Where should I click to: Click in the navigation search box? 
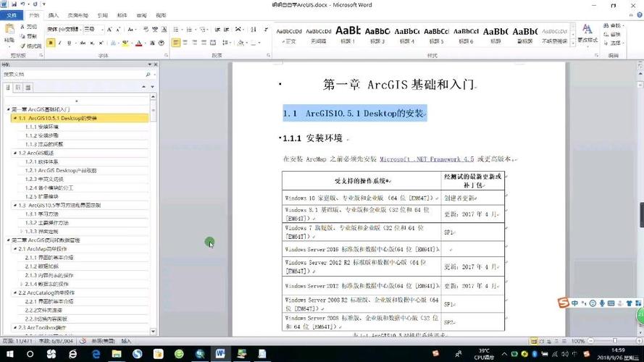[74, 75]
